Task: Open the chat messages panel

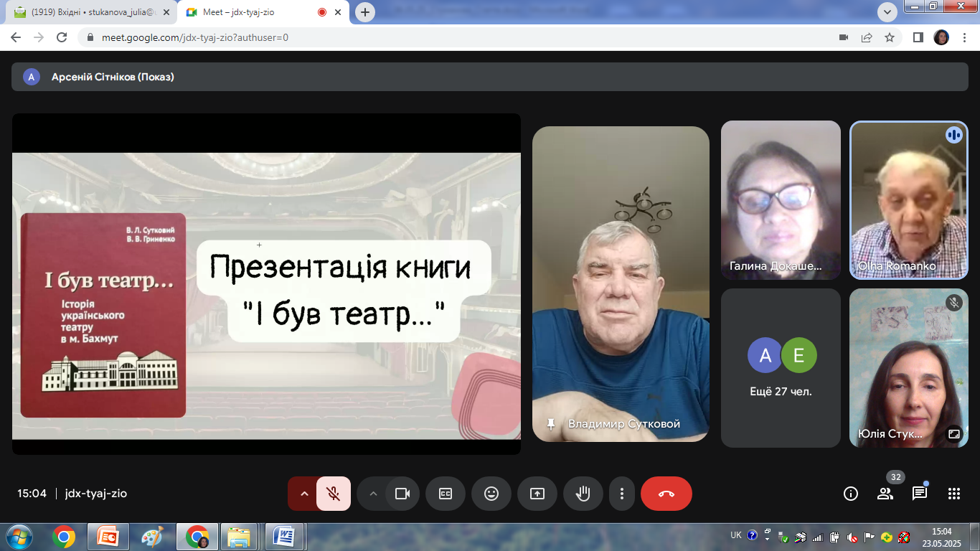Action: (919, 494)
